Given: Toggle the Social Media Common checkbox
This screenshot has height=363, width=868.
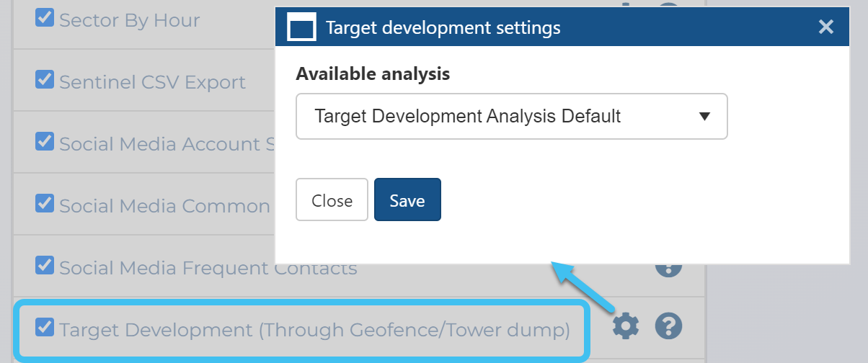Looking at the screenshot, I should coord(45,204).
